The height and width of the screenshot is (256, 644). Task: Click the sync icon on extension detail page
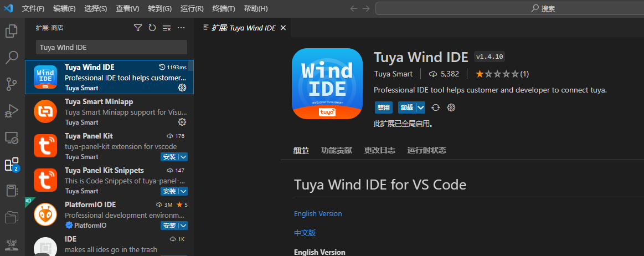point(436,107)
